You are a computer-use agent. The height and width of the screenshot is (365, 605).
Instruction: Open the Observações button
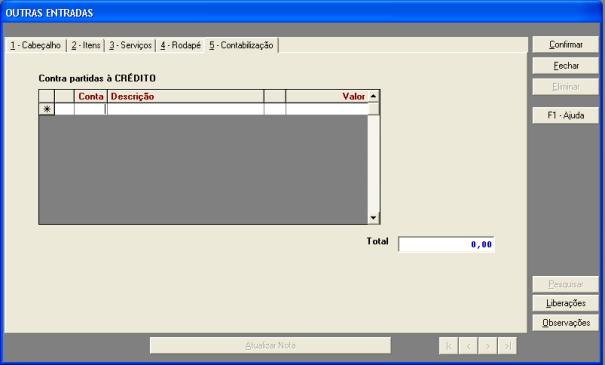click(x=566, y=323)
